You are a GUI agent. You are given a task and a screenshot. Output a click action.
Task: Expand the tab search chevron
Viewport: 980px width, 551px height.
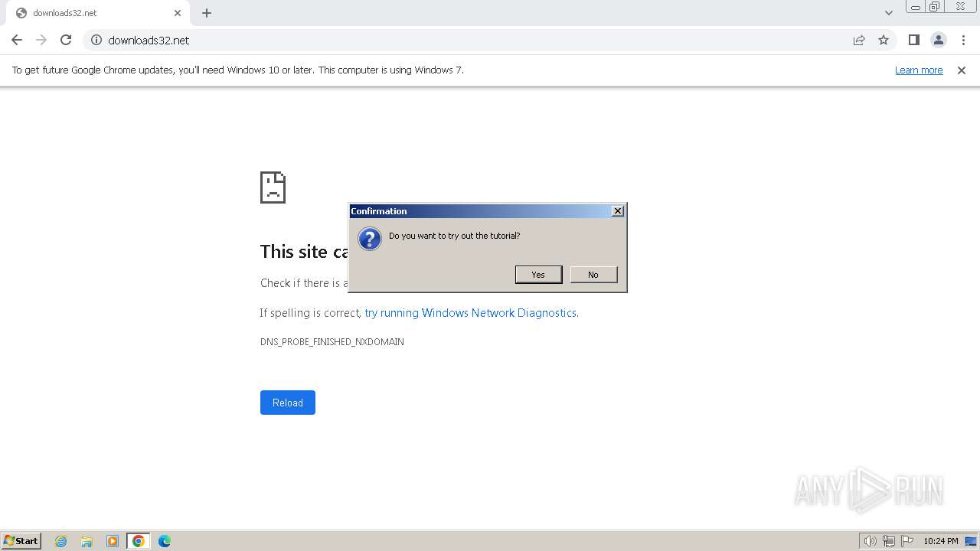click(889, 13)
